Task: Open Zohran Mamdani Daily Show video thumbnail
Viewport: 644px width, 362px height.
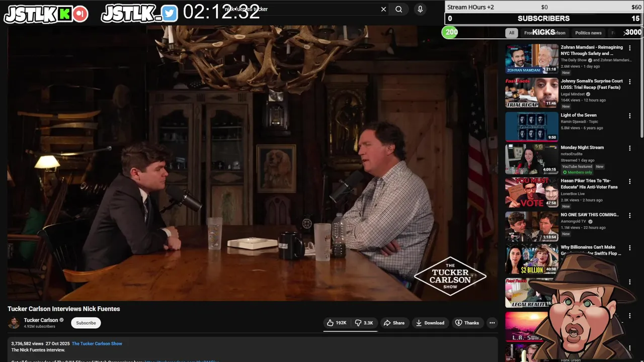Action: coord(532,59)
